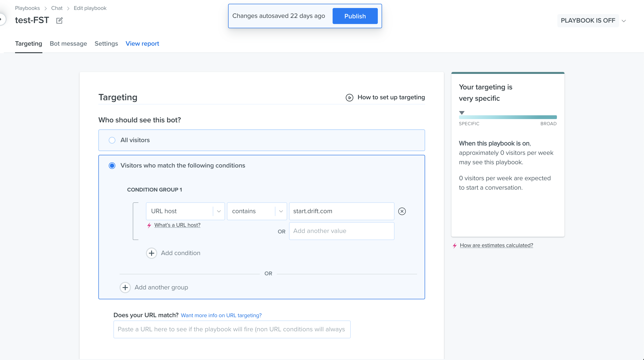Open the What's a URL host? link

pyautogui.click(x=177, y=225)
